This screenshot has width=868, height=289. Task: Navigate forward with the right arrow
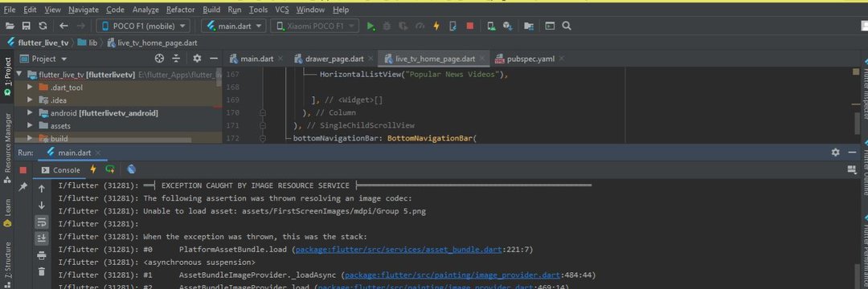coord(81,26)
